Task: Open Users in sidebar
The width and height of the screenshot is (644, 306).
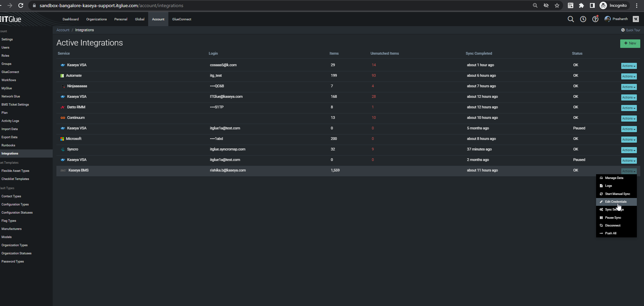Action: click(x=5, y=48)
